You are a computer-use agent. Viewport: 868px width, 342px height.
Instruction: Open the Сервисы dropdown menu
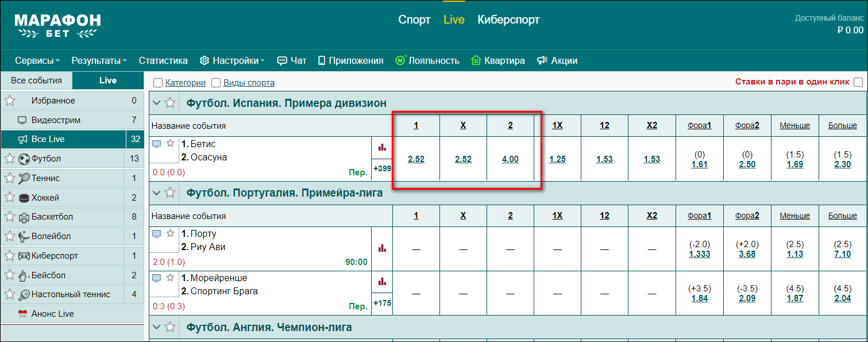[38, 60]
